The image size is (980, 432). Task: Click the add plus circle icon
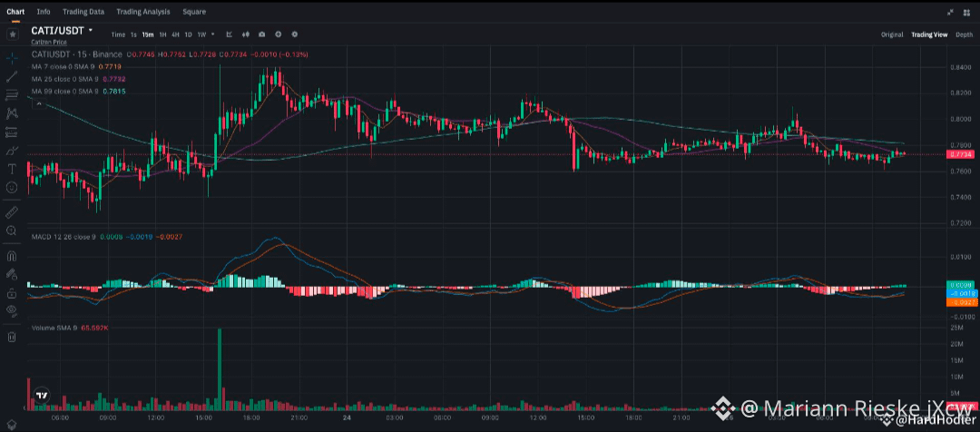coord(279,34)
